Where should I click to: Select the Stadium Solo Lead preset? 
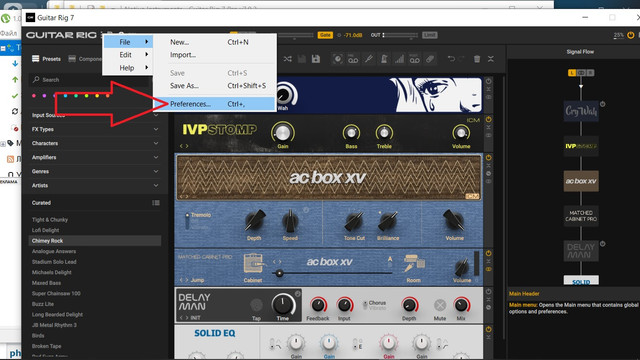[x=54, y=262]
